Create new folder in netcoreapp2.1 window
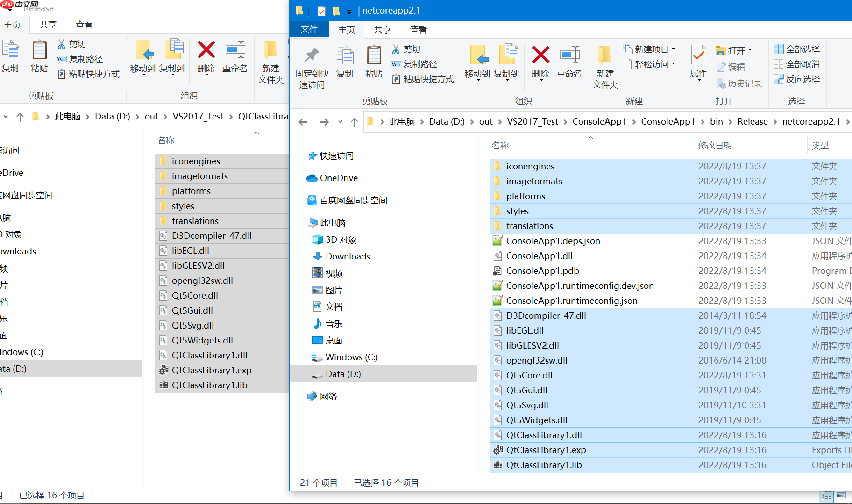Screen dimensions: 852x504 coord(605,67)
